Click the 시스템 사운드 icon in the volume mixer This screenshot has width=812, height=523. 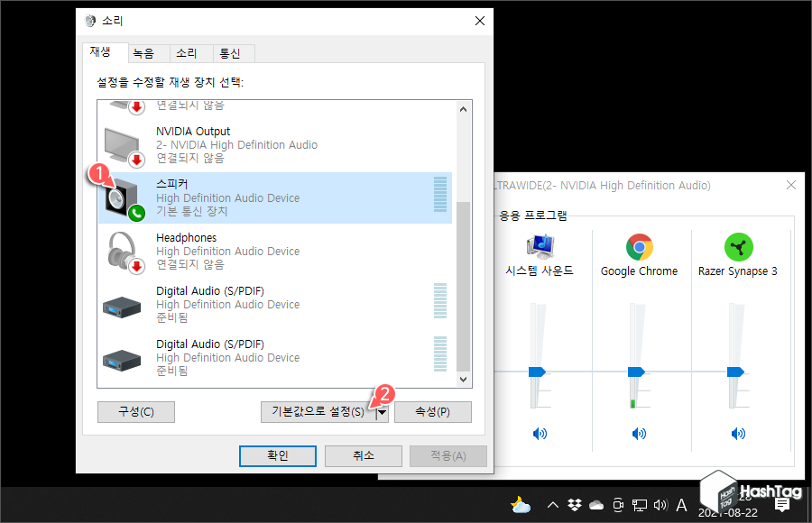(x=540, y=243)
